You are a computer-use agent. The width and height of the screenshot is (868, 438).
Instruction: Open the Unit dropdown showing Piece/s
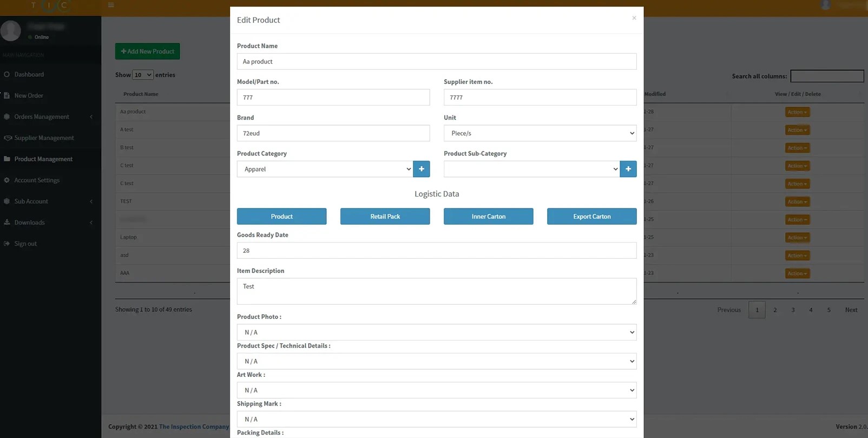[540, 133]
